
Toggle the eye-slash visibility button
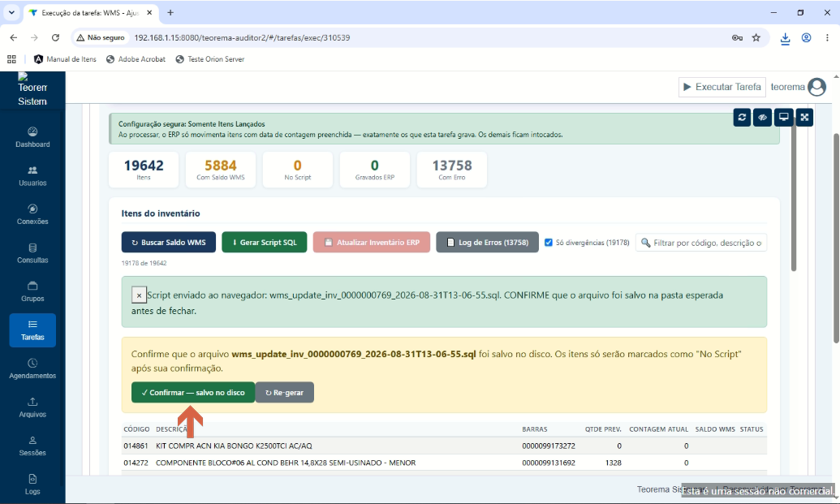click(762, 118)
